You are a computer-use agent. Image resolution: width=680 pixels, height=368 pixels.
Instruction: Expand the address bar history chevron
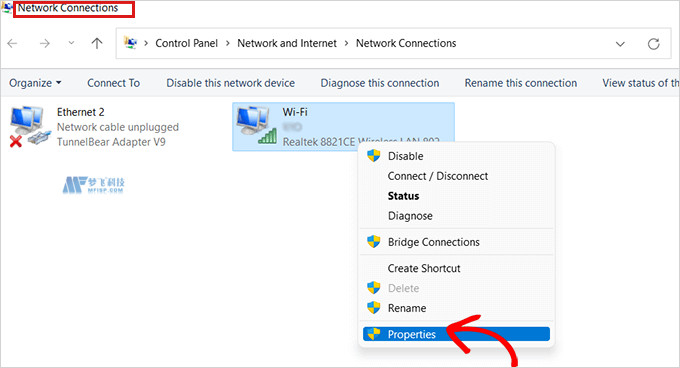tap(620, 44)
